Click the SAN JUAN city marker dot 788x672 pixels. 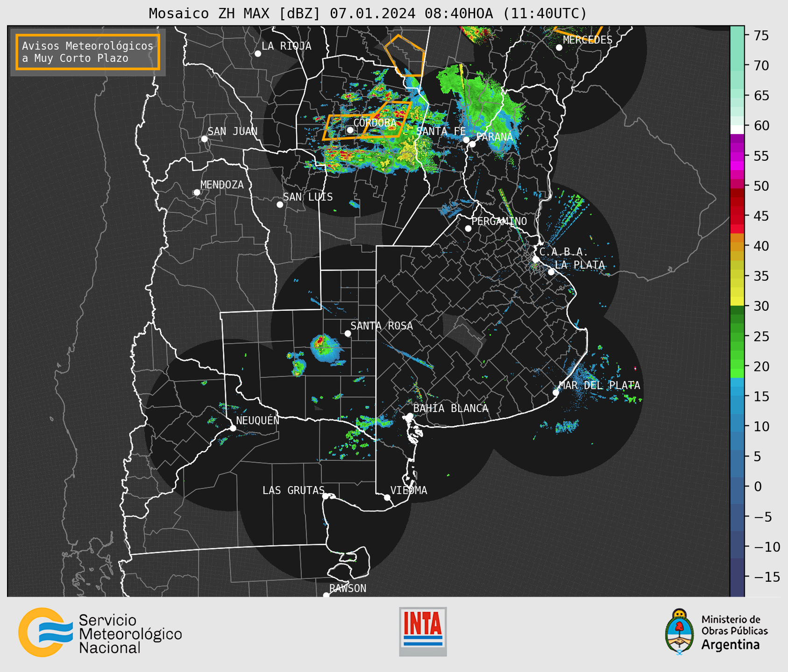coord(204,139)
